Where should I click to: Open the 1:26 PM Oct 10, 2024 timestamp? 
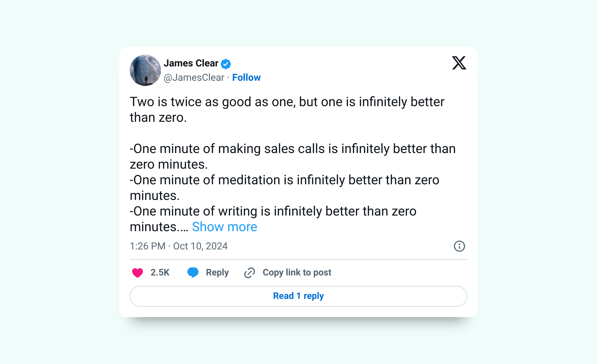click(179, 246)
